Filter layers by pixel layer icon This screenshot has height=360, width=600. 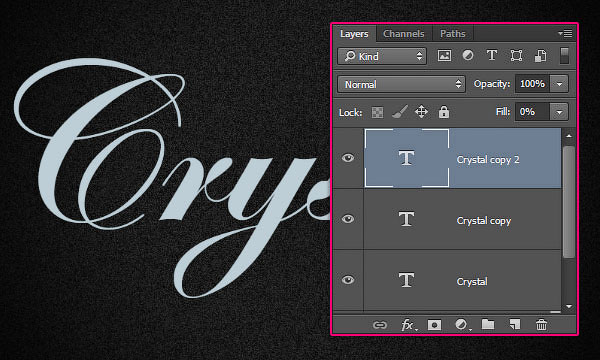pos(444,56)
